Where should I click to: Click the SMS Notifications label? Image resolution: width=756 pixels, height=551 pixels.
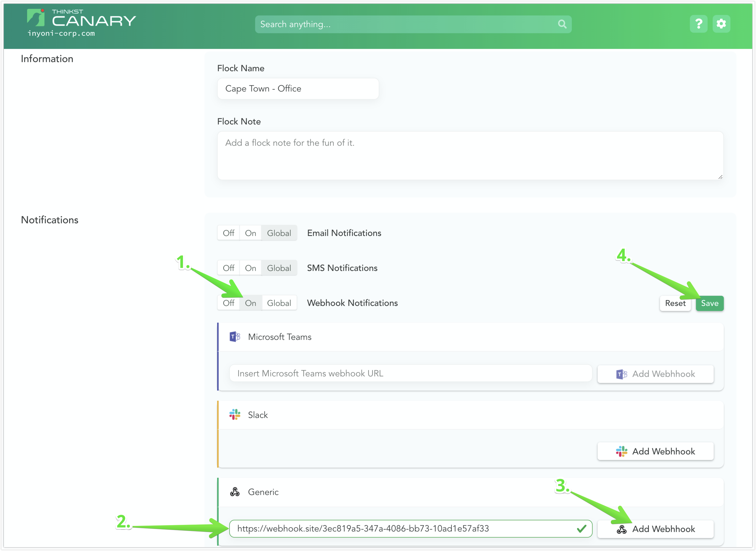[x=342, y=268]
